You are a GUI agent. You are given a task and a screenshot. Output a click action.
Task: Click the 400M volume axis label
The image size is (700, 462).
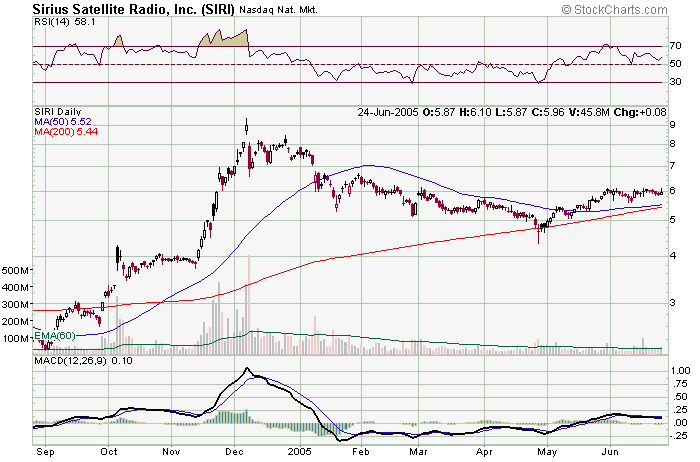(x=16, y=287)
